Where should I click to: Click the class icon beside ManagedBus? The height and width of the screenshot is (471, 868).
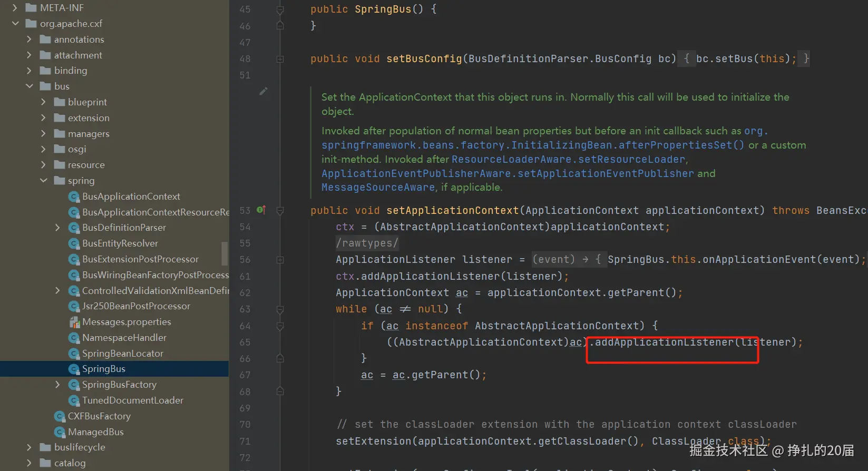(60, 432)
